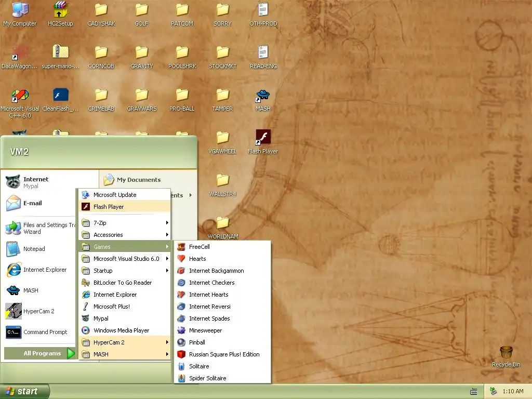Open Internet Backgammon game
This screenshot has width=532, height=399.
tap(222, 270)
